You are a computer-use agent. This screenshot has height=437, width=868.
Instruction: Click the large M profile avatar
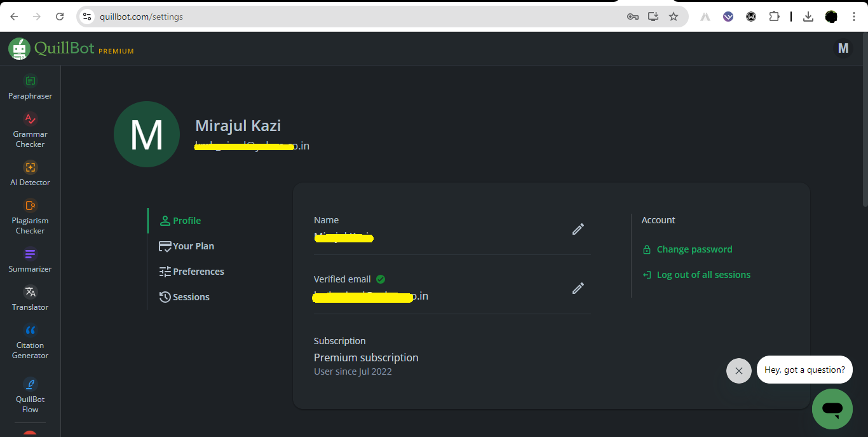tap(147, 134)
